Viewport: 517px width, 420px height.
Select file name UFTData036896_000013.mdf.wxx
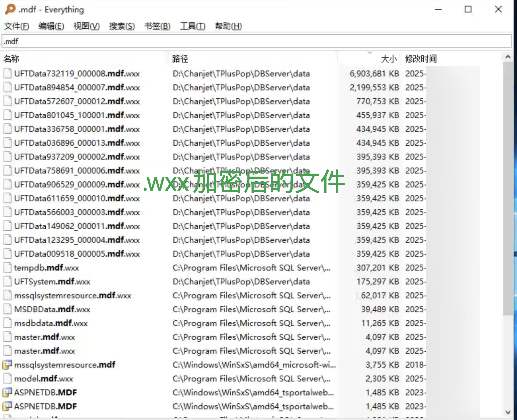coord(77,143)
